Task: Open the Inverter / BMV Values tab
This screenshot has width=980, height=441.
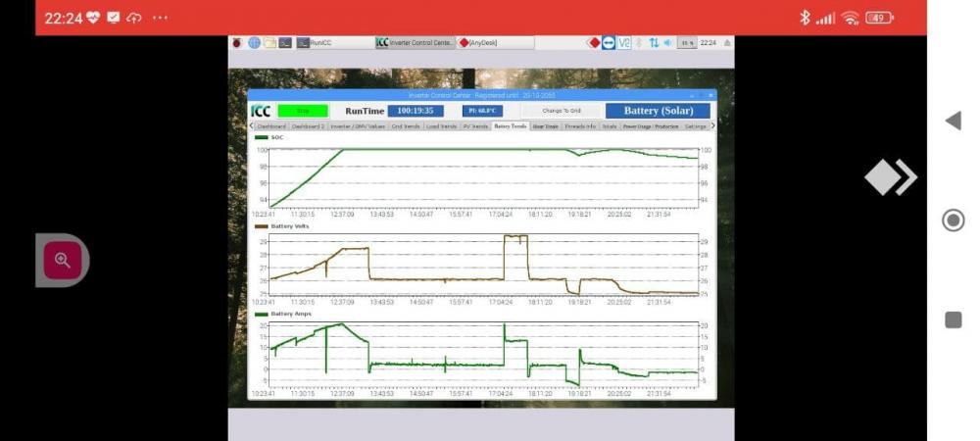Action: click(358, 126)
